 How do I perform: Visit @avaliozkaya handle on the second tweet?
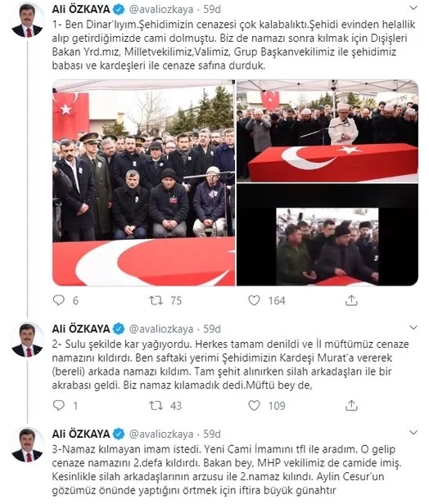[161, 329]
